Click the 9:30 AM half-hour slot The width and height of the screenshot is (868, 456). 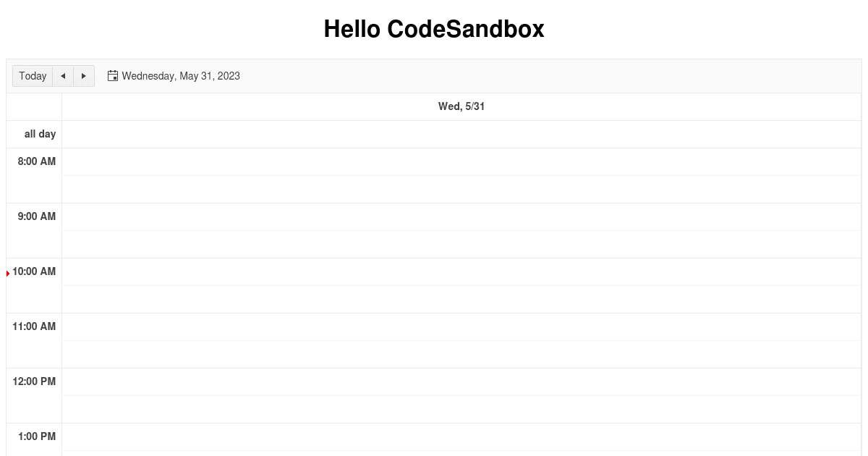pyautogui.click(x=461, y=244)
